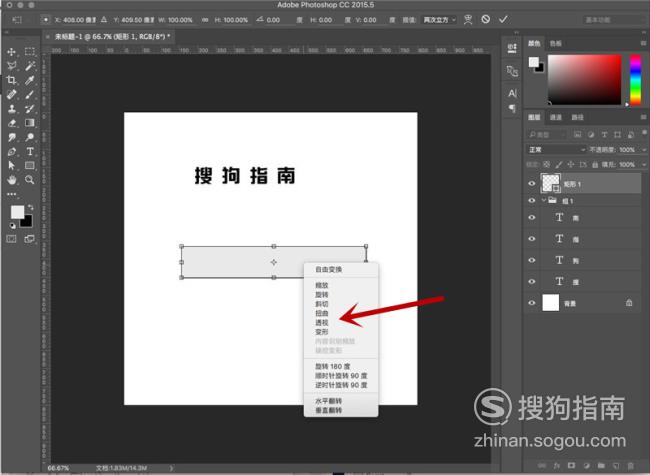
Task: Hide the 背景 layer
Action: (532, 303)
